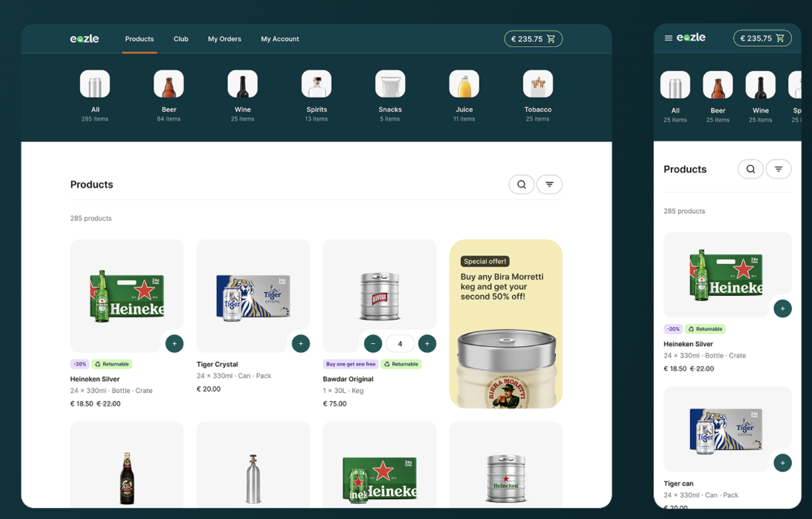Choose the Juice category icon

click(464, 85)
